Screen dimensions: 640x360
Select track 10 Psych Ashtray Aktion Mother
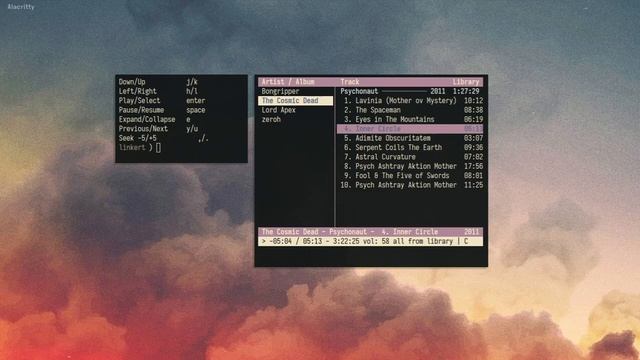point(410,185)
